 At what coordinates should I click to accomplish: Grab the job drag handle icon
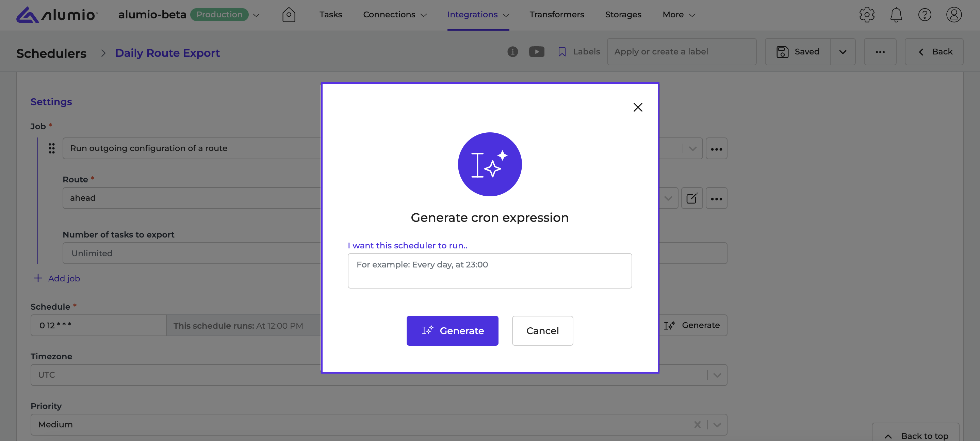[51, 148]
